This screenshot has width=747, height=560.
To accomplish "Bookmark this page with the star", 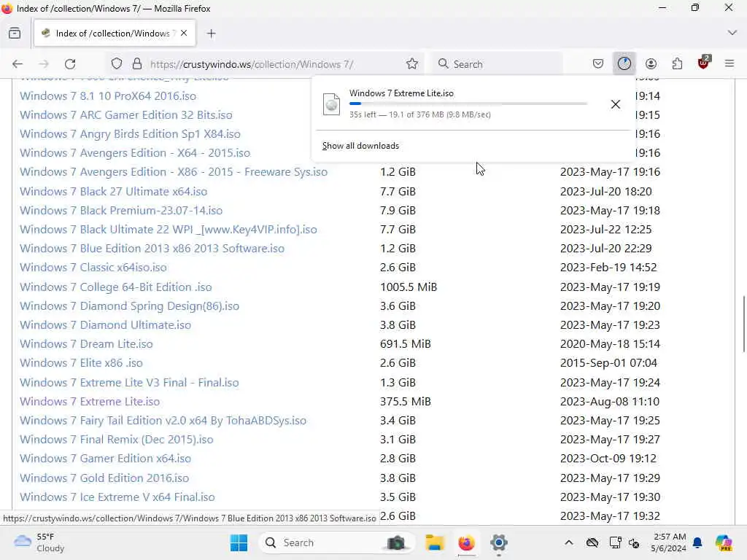I will pyautogui.click(x=412, y=64).
